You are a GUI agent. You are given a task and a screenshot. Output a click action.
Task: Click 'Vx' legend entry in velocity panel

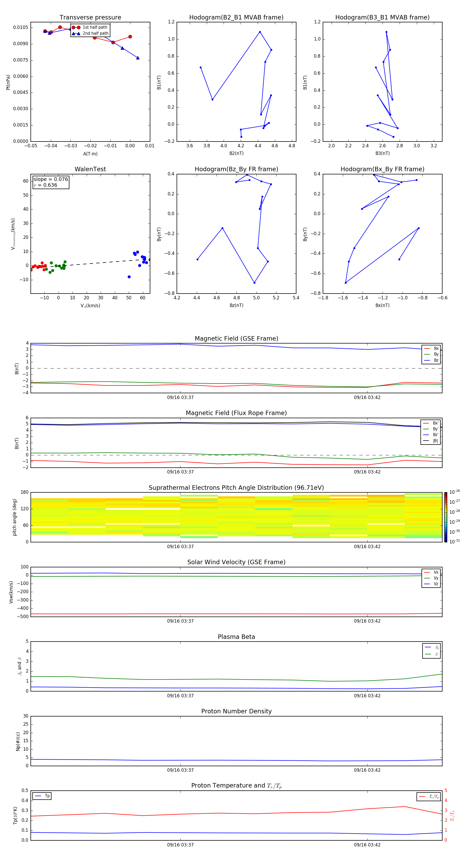point(431,572)
